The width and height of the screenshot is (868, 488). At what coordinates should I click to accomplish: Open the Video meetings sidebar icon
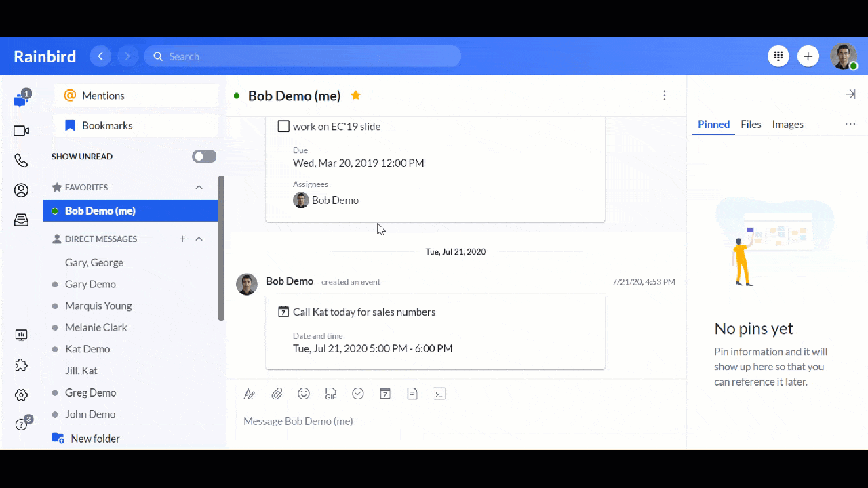[21, 131]
